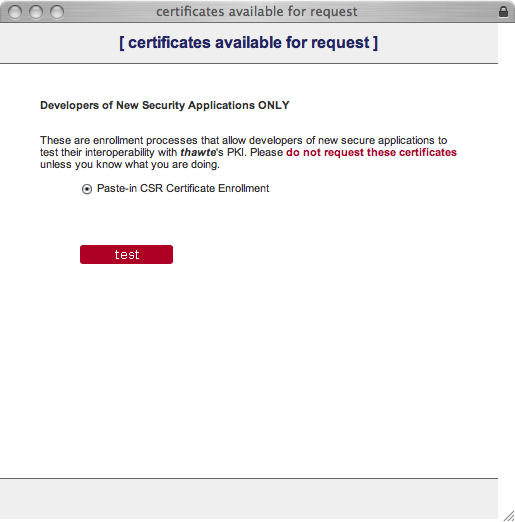The height and width of the screenshot is (522, 515).
Task: Click the '[ certificates available for request ]' page heading
Action: coord(248,43)
